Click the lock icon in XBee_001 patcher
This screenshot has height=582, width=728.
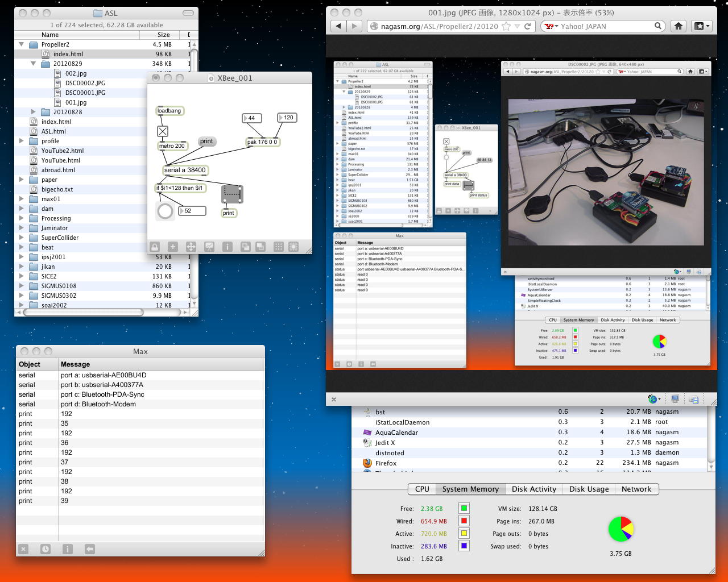pyautogui.click(x=155, y=247)
